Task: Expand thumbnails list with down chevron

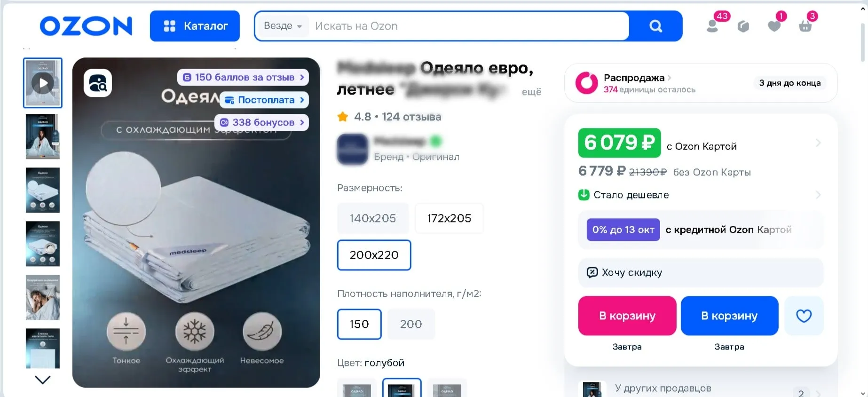Action: tap(43, 380)
